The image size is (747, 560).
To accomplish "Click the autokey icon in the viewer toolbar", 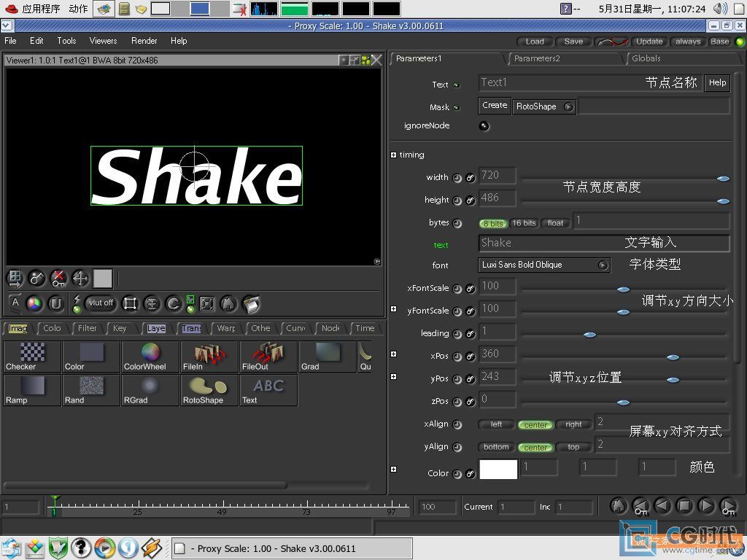I will (36, 279).
